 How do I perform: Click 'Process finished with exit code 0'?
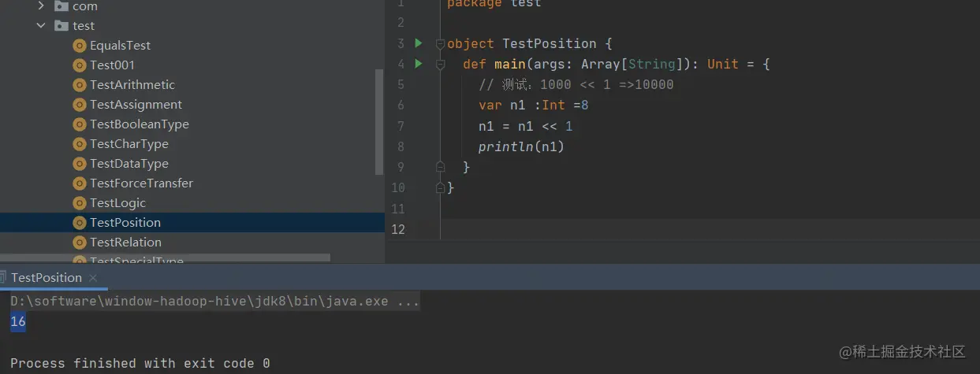[140, 363]
